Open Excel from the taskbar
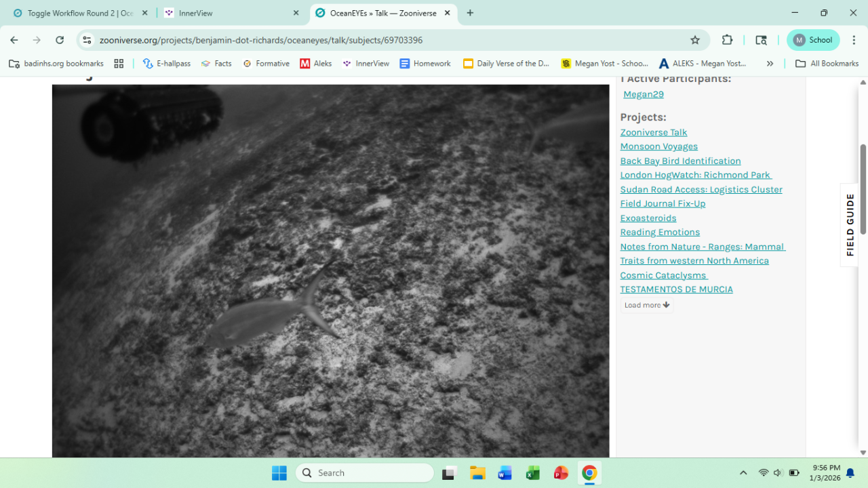Viewport: 868px width, 488px height. point(533,472)
